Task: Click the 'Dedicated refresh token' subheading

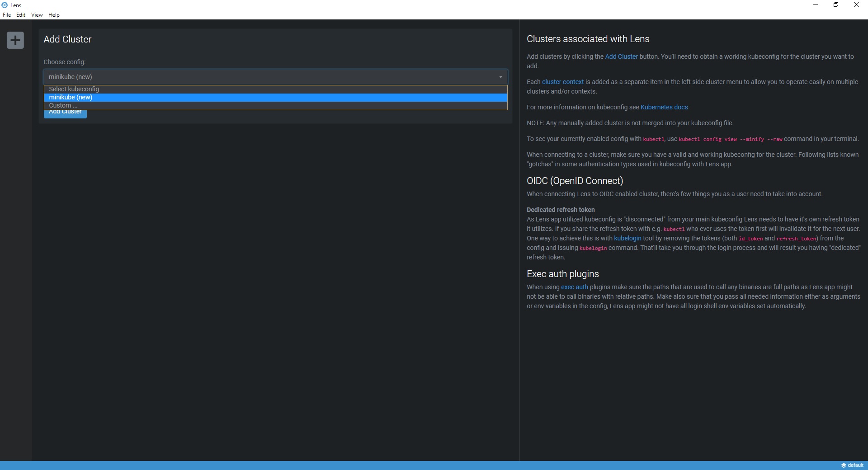Action: tap(561, 210)
